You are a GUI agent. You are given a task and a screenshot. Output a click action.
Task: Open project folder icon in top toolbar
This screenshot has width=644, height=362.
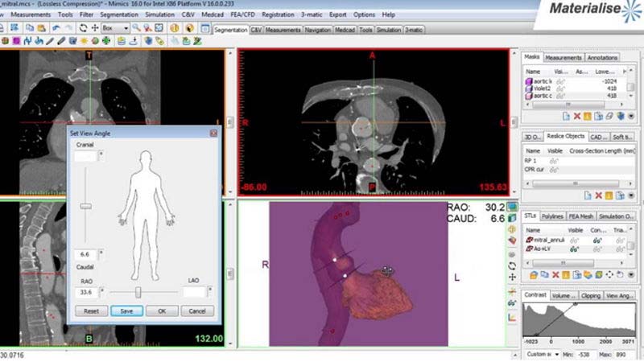[41, 28]
